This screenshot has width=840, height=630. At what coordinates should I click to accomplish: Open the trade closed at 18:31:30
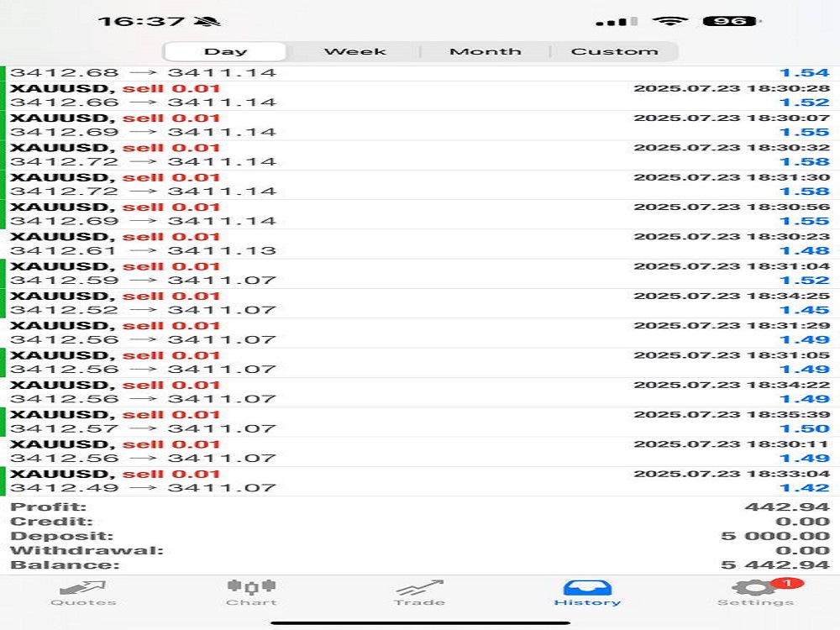(420, 185)
